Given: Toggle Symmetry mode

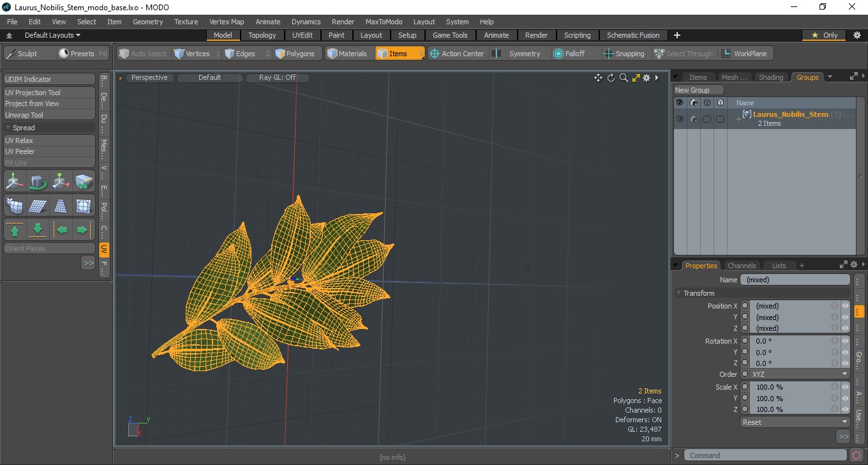Looking at the screenshot, I should (517, 54).
